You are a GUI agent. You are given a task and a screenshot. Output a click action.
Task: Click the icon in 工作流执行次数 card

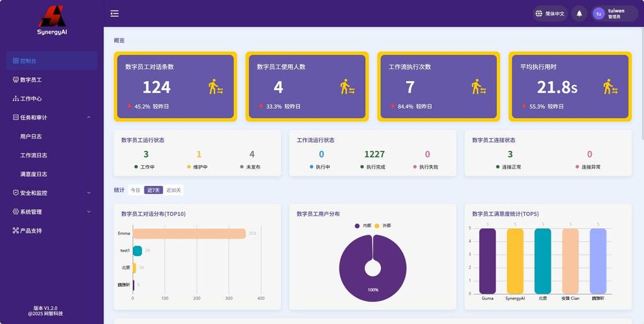479,87
